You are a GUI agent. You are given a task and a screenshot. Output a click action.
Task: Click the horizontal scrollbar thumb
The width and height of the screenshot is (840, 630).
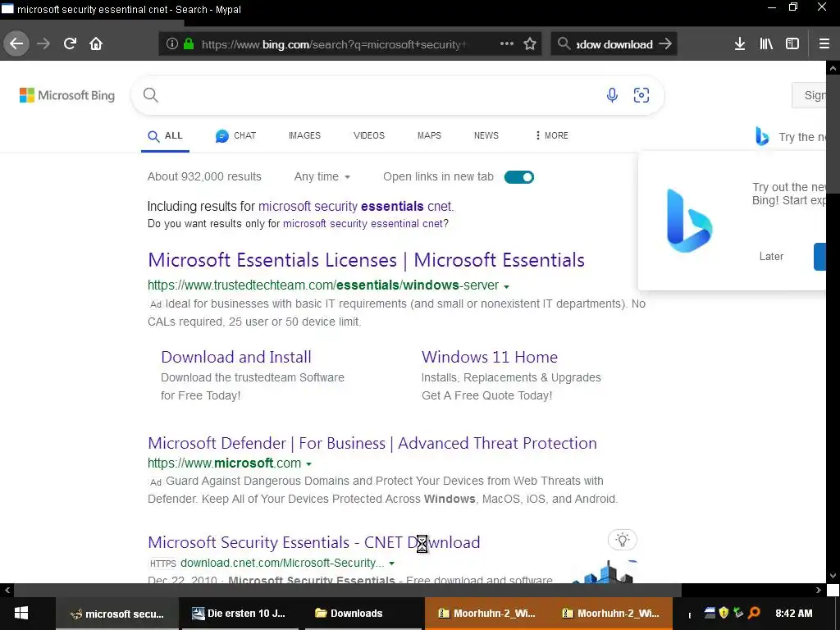tap(347, 591)
